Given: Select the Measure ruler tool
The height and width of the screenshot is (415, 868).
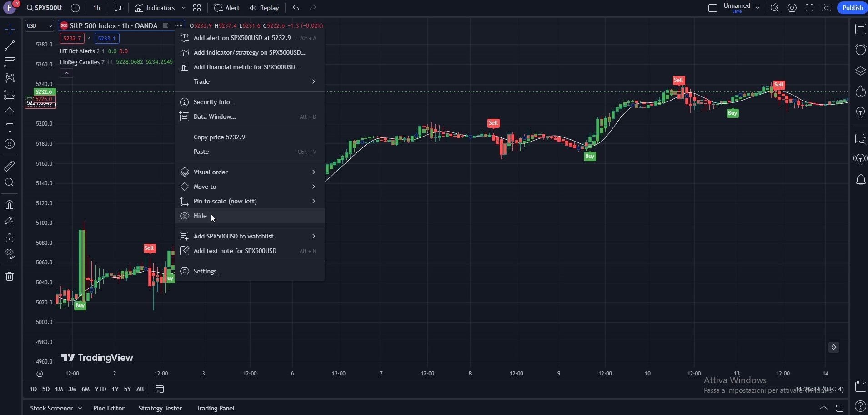Looking at the screenshot, I should click(x=9, y=166).
